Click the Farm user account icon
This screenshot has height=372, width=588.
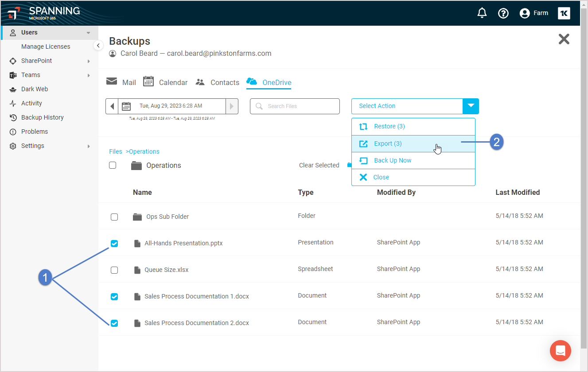point(525,13)
